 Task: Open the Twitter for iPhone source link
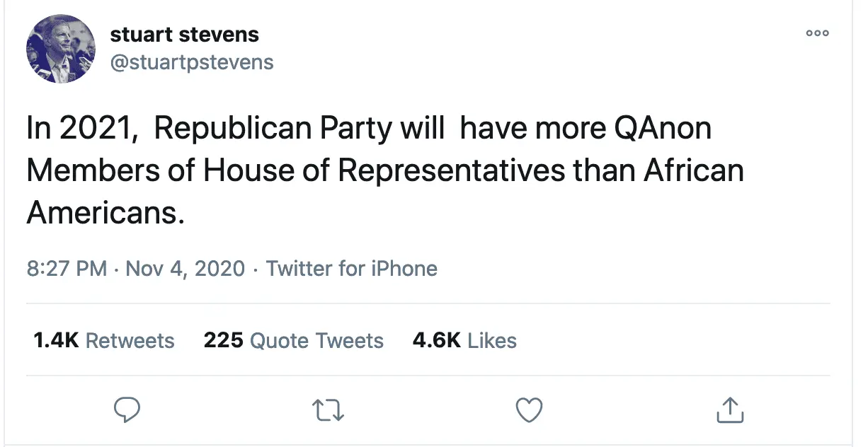(352, 269)
